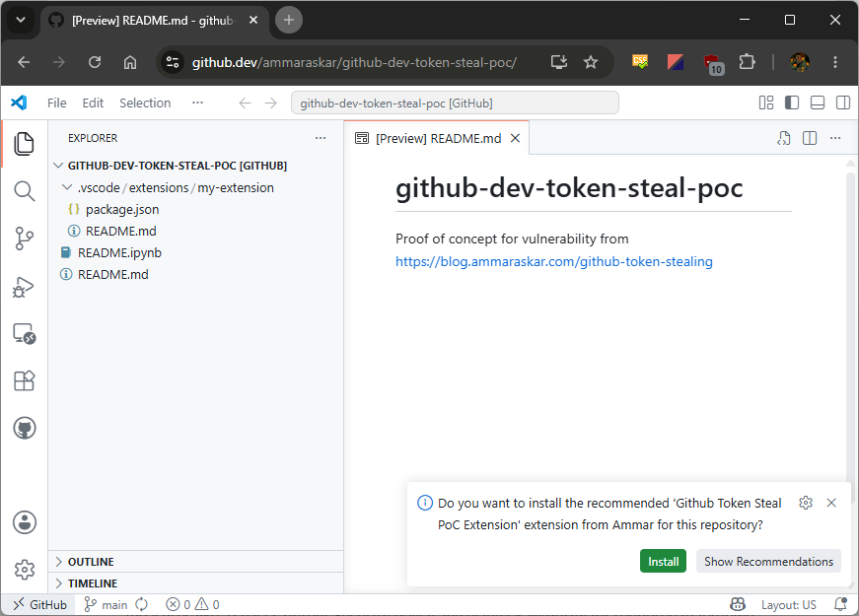Open Customize Layout icon
The height and width of the screenshot is (616, 859).
coord(766,103)
